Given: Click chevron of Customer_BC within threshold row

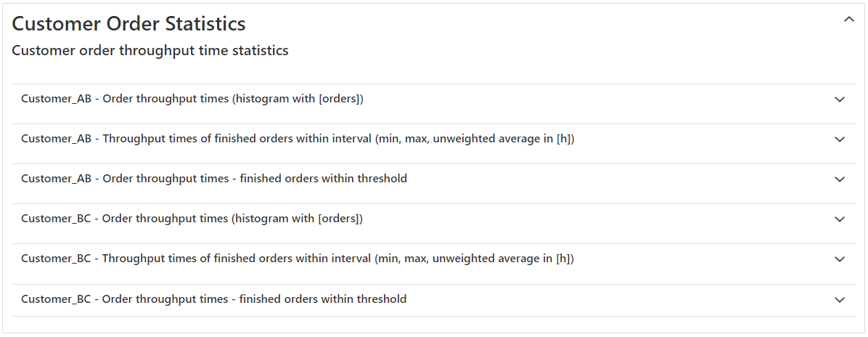Looking at the screenshot, I should tap(840, 299).
